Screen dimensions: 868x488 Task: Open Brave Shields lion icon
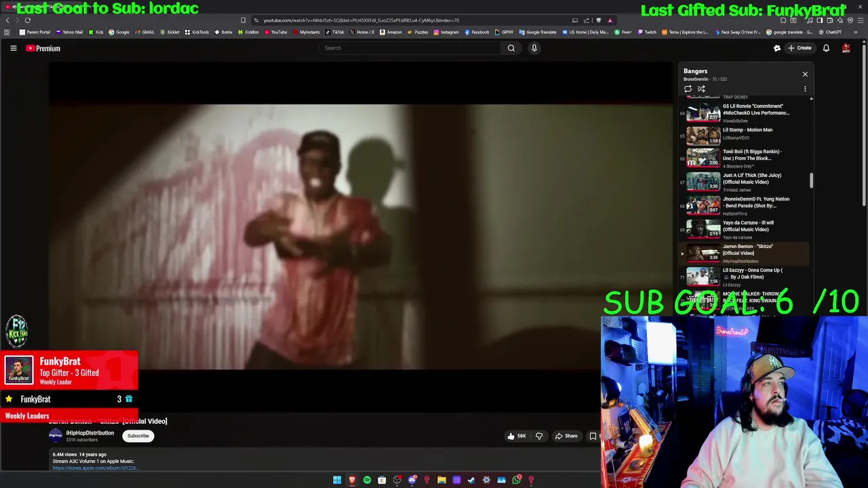tap(598, 20)
